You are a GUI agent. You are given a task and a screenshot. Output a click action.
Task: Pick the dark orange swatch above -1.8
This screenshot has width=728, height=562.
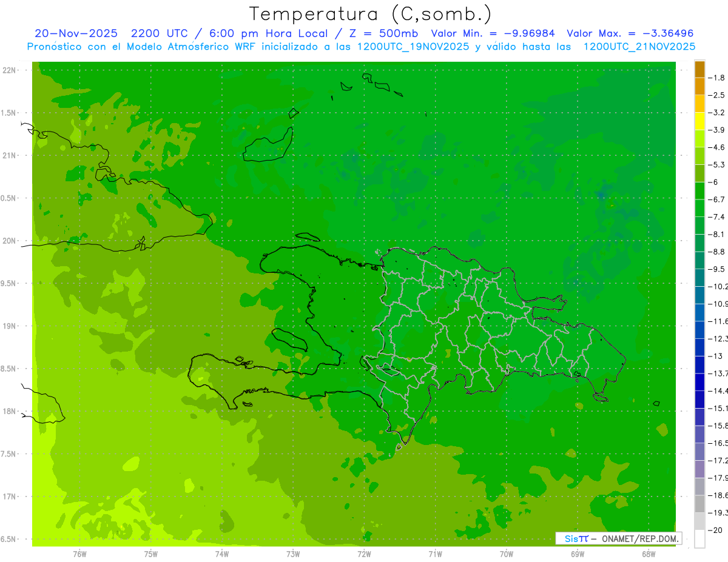point(699,70)
